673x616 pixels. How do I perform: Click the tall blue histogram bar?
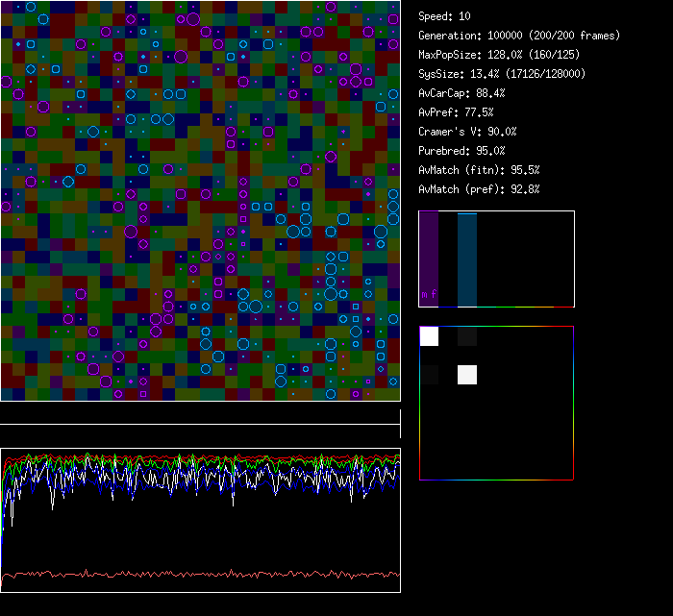coord(466,259)
